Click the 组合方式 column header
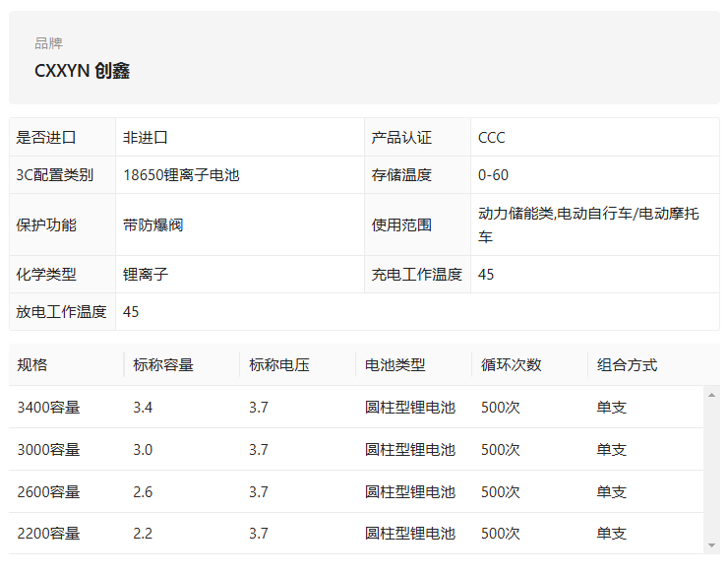Image resolution: width=728 pixels, height=575 pixels. pos(628,365)
